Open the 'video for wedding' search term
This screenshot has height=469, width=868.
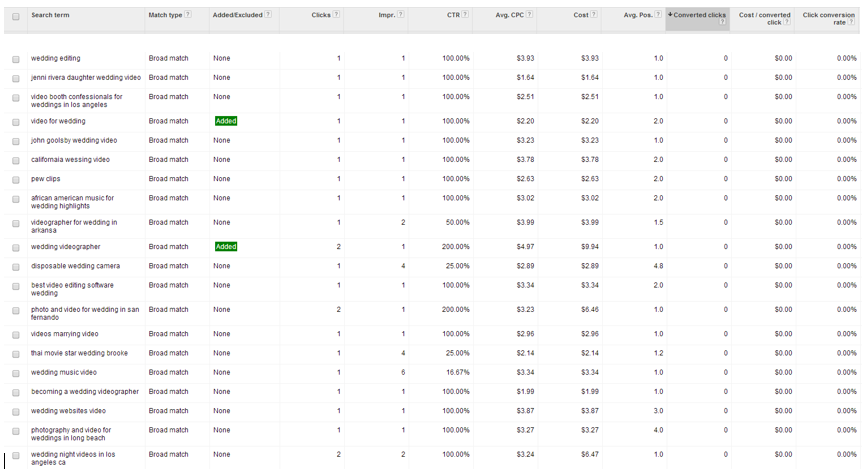click(58, 121)
